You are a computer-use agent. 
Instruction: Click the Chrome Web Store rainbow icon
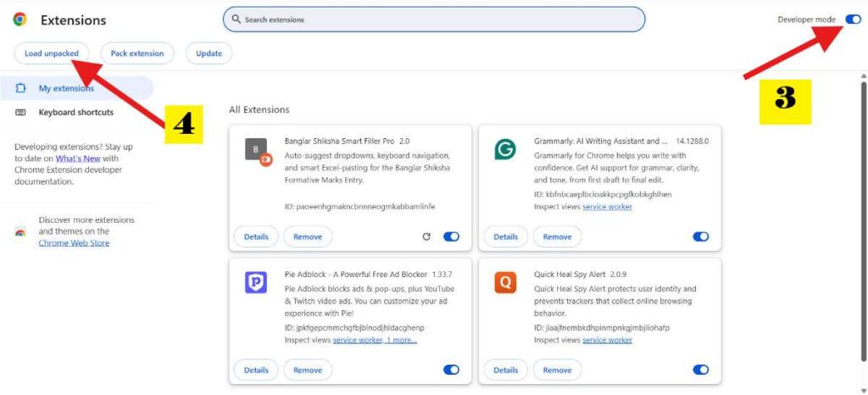(x=20, y=232)
